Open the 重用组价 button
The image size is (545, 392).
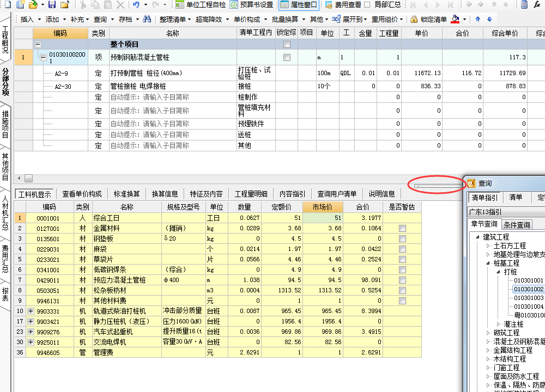(387, 20)
